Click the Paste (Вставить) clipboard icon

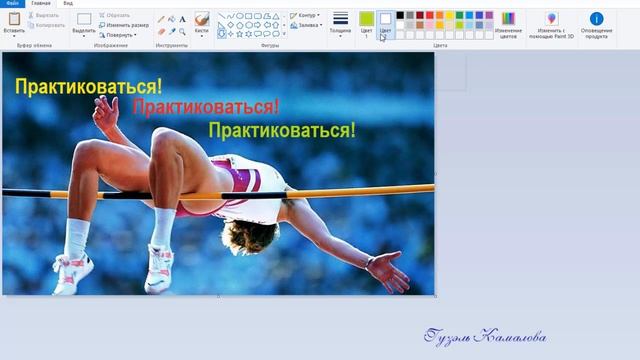point(14,19)
